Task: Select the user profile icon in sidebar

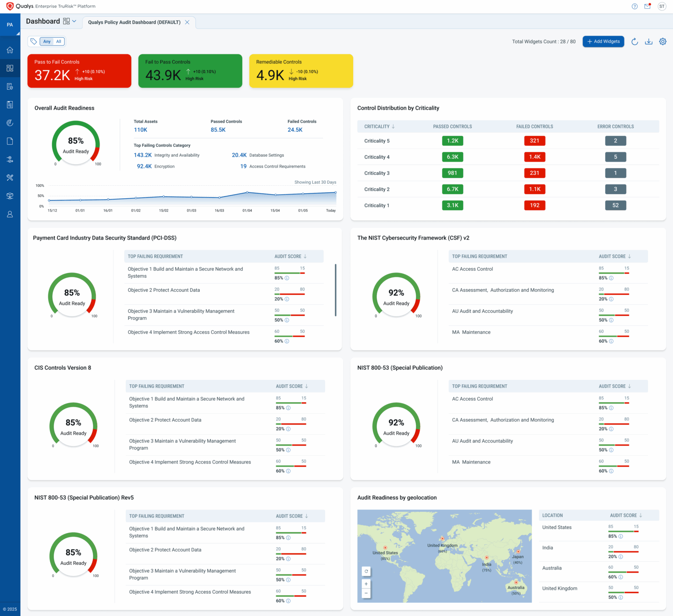Action: click(10, 214)
